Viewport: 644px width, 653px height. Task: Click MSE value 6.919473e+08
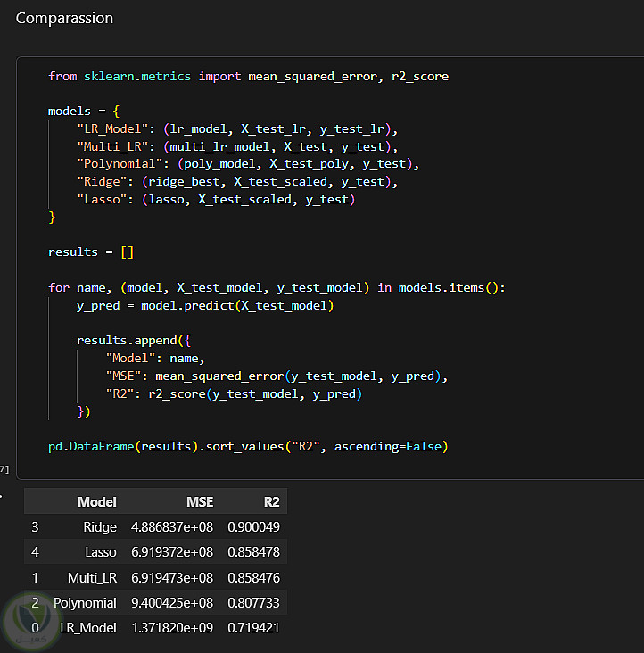click(172, 578)
